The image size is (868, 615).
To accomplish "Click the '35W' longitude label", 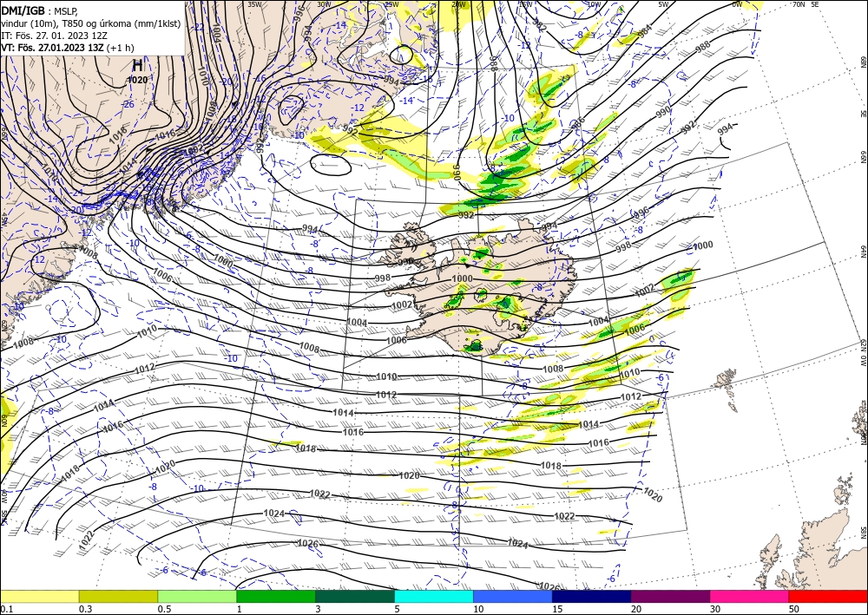I will pos(254,4).
